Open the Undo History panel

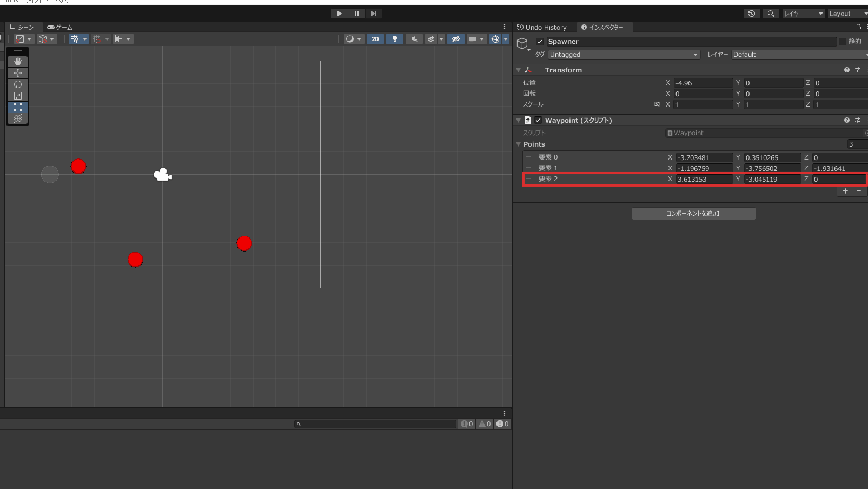tap(543, 27)
